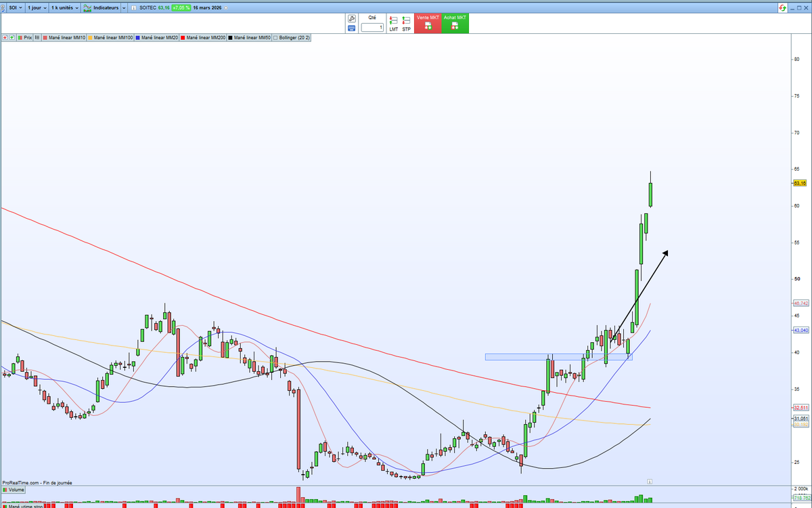Image resolution: width=812 pixels, height=508 pixels.
Task: Select Mané linear MM100 legend entry
Action: pyautogui.click(x=110, y=38)
